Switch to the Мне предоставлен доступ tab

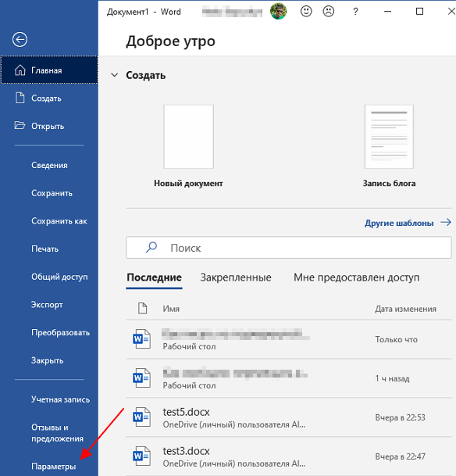pos(357,277)
